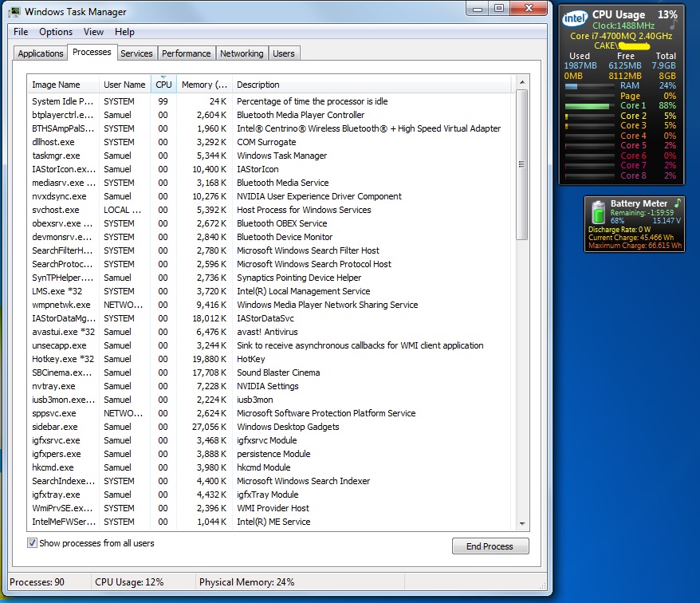Select the sidebar.exe process
The width and height of the screenshot is (700, 603).
click(269, 427)
